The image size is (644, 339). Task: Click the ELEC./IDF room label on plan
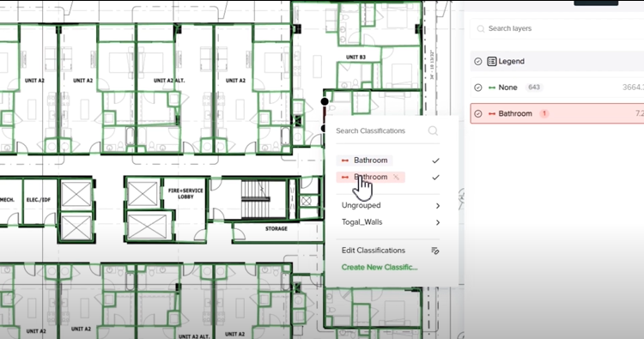39,200
